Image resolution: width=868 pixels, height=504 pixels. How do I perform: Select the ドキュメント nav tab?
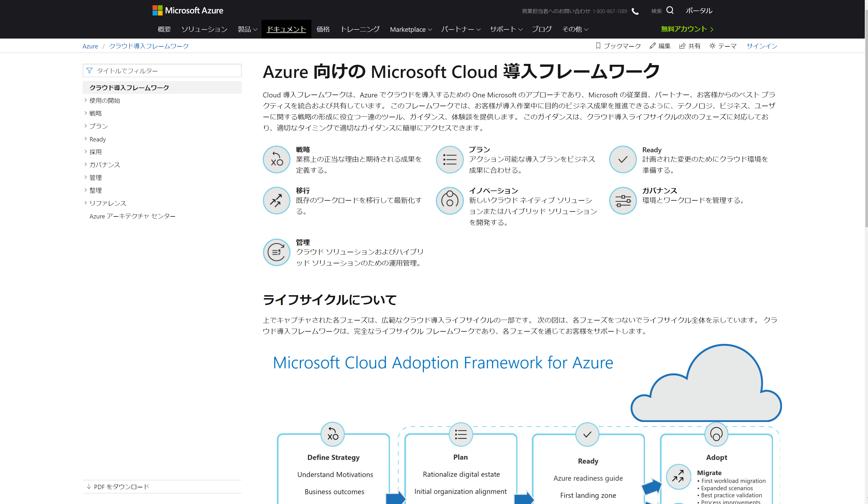286,29
